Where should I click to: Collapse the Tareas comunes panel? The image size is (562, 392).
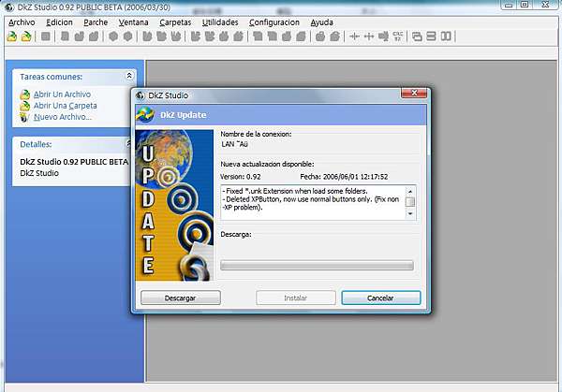pyautogui.click(x=129, y=76)
